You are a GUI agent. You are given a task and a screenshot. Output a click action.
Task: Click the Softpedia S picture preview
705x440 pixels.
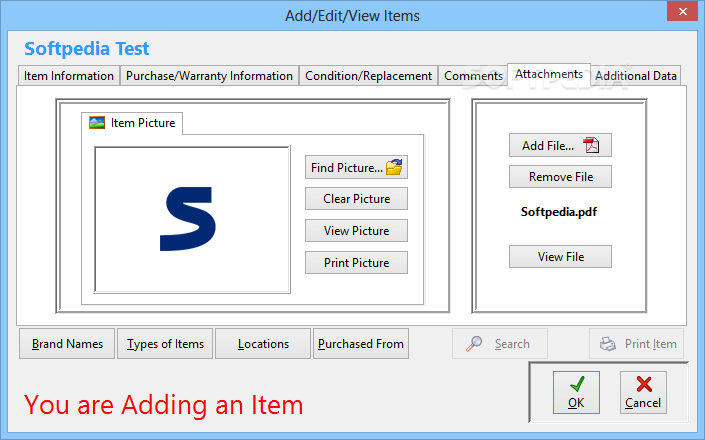tap(192, 220)
